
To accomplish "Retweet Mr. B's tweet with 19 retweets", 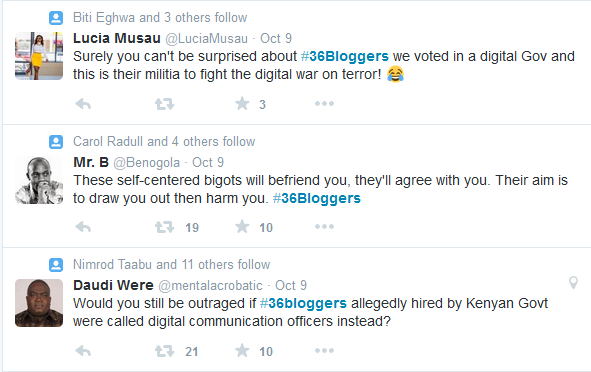I will (x=164, y=227).
